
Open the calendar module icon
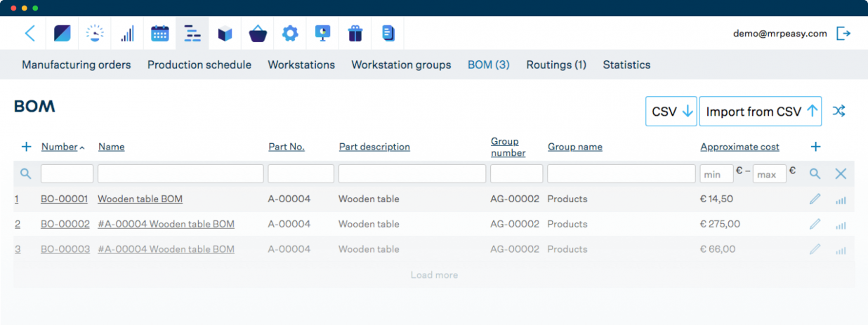160,33
